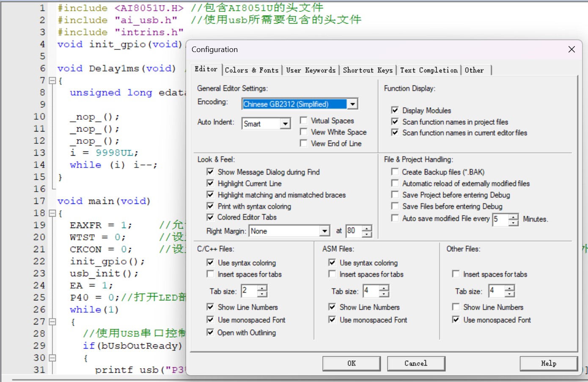
Task: Click the init_gpio() call on line 22
Action: [x=107, y=261]
